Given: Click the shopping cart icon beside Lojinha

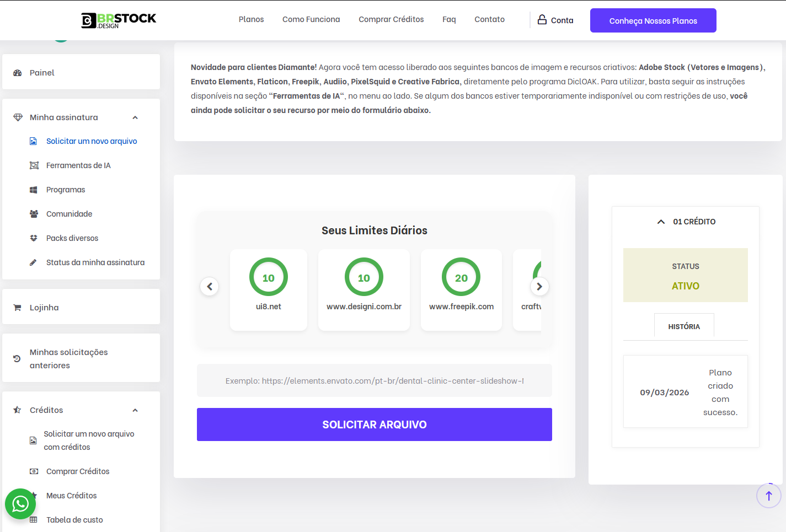Looking at the screenshot, I should pos(17,308).
